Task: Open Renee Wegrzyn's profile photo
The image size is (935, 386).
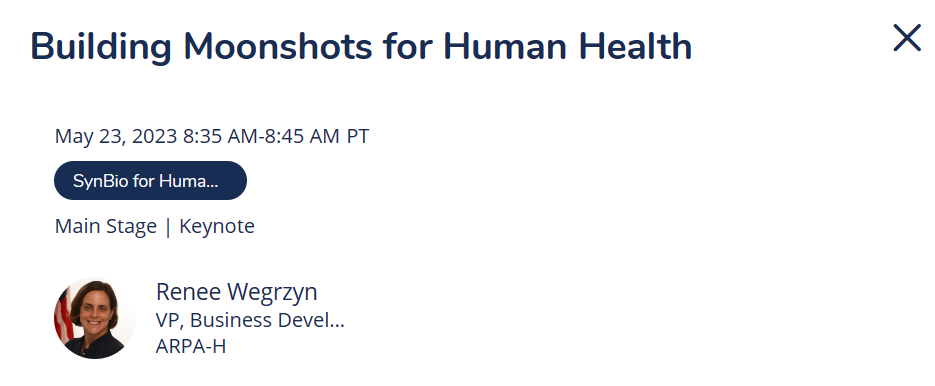Action: coord(95,318)
